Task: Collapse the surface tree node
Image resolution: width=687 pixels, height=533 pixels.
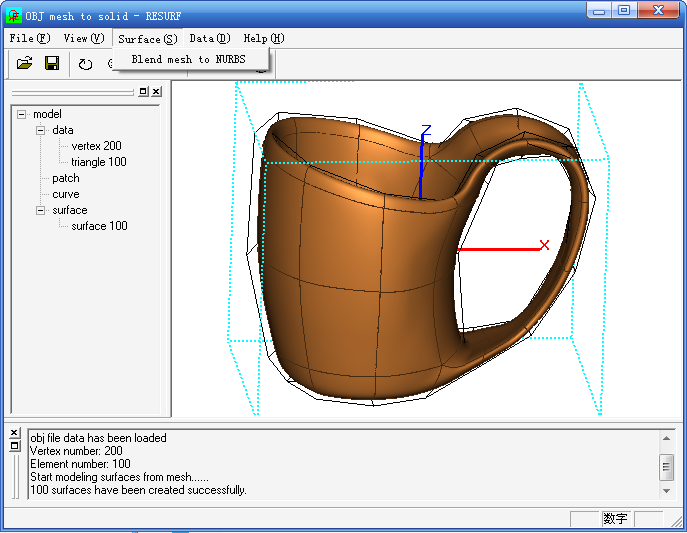Action: click(x=40, y=211)
